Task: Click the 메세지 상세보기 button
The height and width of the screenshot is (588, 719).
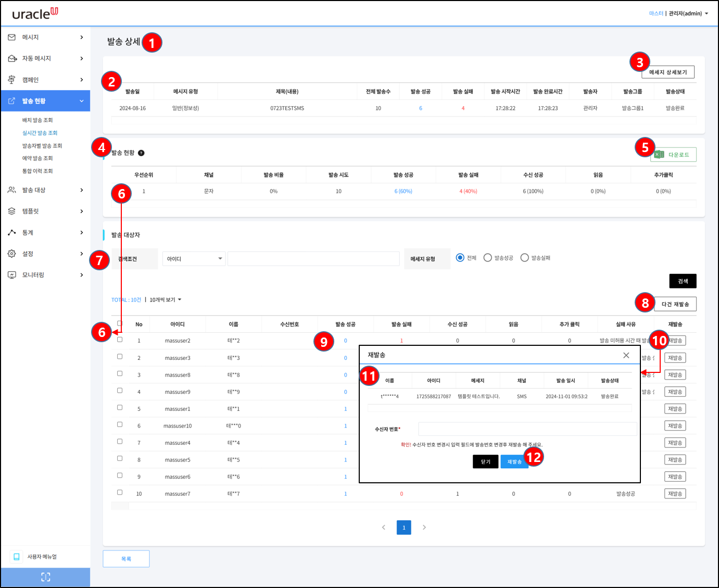Action: 668,72
